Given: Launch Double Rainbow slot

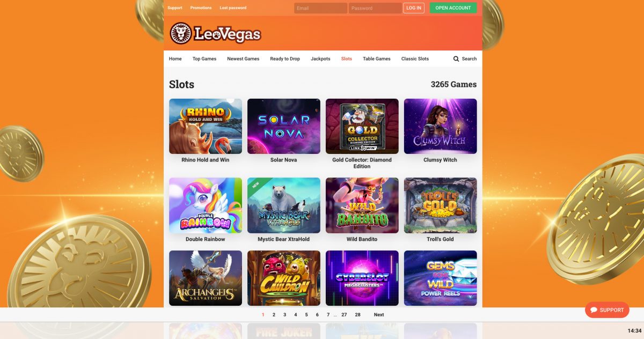Looking at the screenshot, I should pos(206,205).
